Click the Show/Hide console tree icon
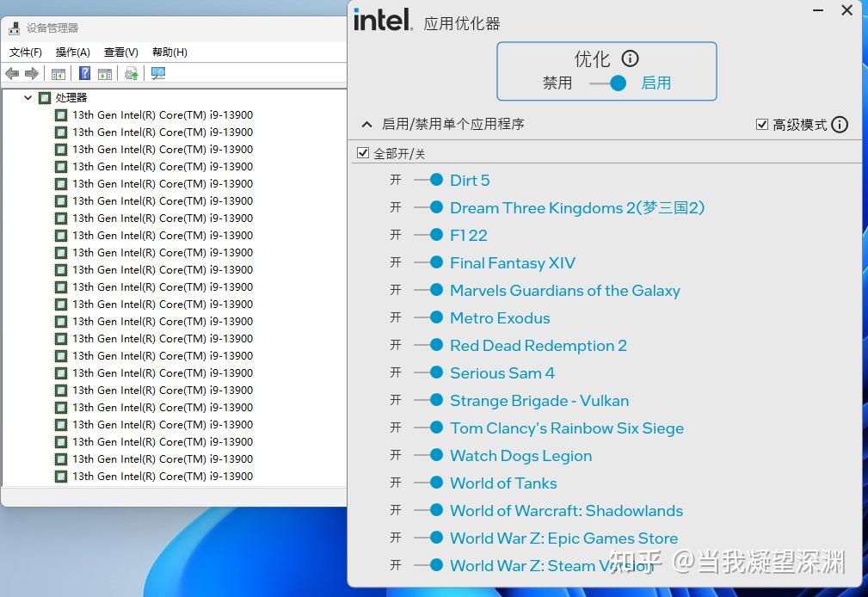The width and height of the screenshot is (868, 597). (x=58, y=74)
